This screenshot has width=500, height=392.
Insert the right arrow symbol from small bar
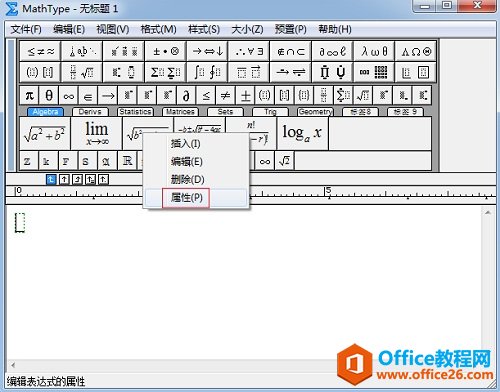click(108, 96)
